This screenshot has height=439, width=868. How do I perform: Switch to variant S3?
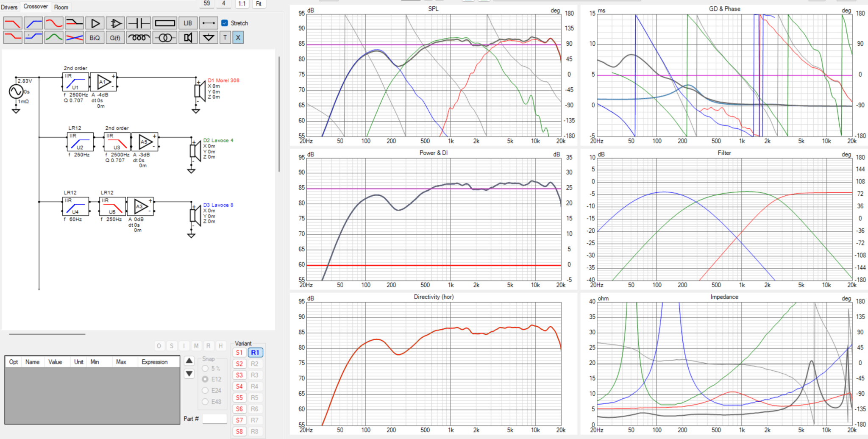(x=239, y=375)
